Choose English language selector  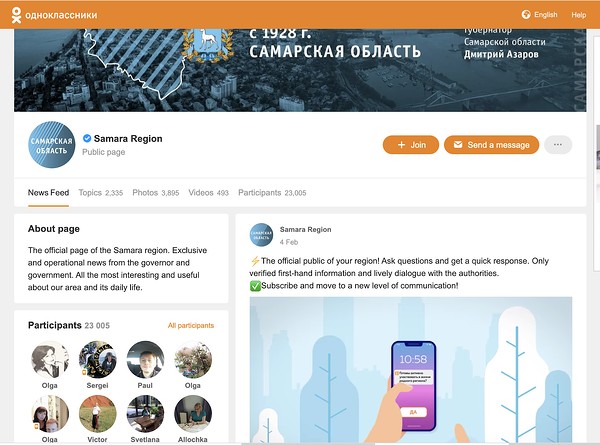click(x=545, y=15)
